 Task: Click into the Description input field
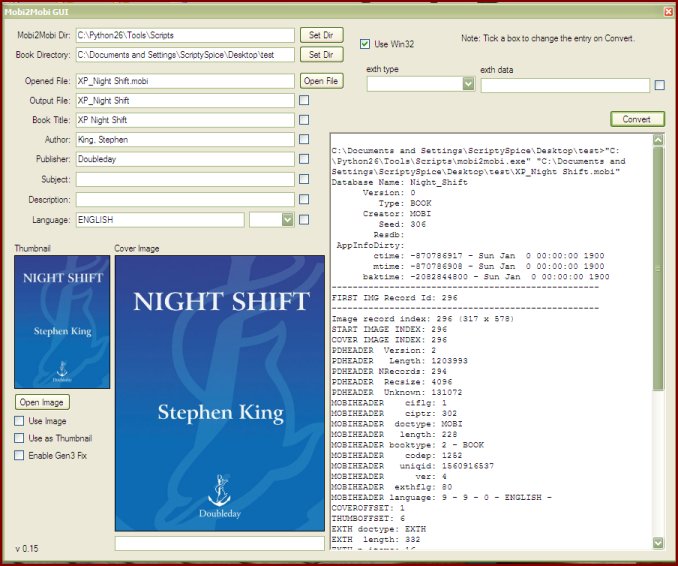point(185,199)
